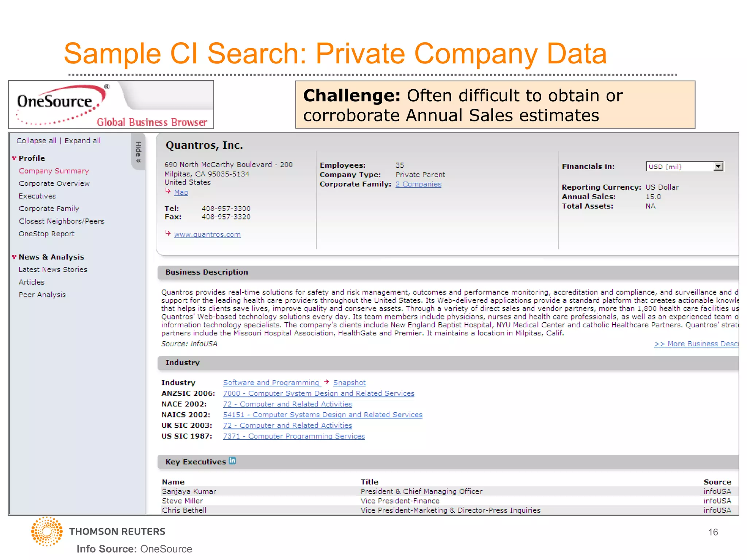The width and height of the screenshot is (747, 560).
Task: Click the Employees value 35
Action: click(400, 165)
